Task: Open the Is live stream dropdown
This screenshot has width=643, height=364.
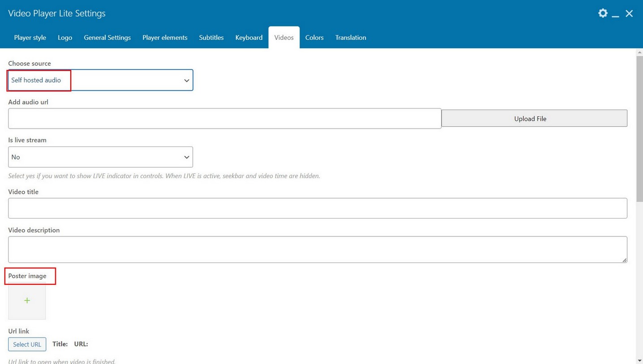Action: [100, 157]
